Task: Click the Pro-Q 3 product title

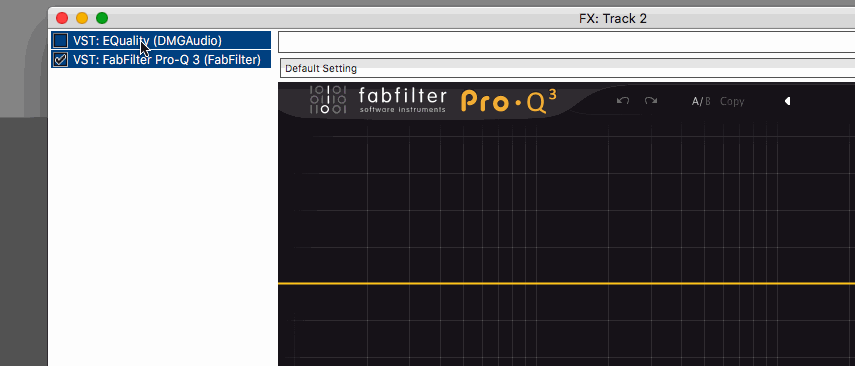Action: click(x=509, y=101)
